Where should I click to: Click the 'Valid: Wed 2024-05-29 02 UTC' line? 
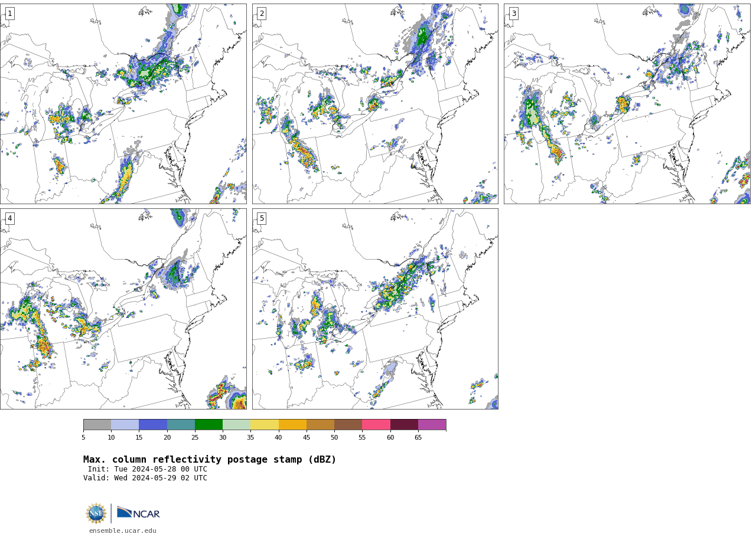[145, 478]
